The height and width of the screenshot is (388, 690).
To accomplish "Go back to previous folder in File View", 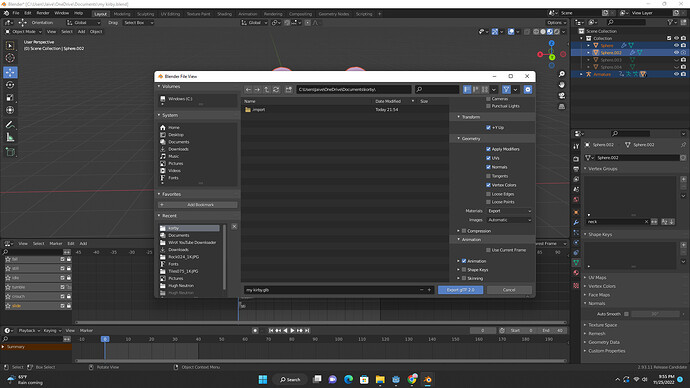I will 248,89.
